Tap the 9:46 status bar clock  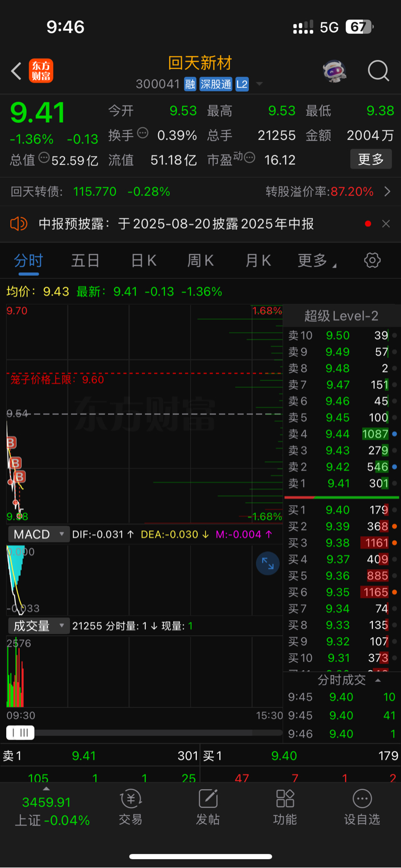65,27
